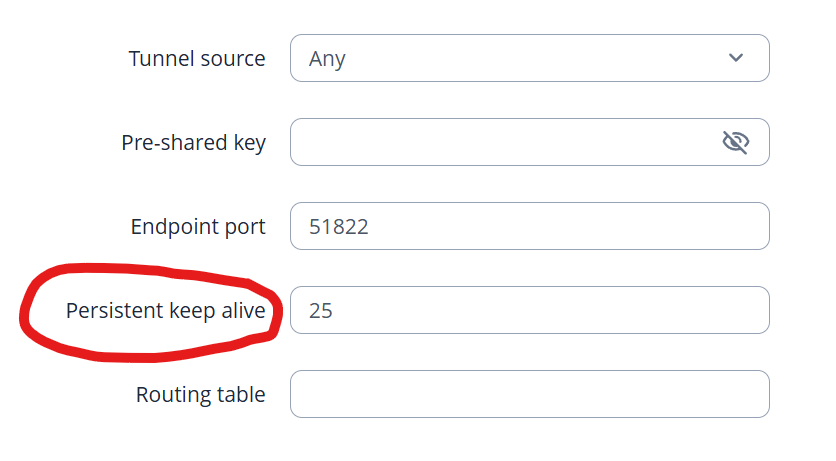Viewport: 836px width, 461px height.
Task: Click the "Tunnel source" label
Action: coord(197,59)
